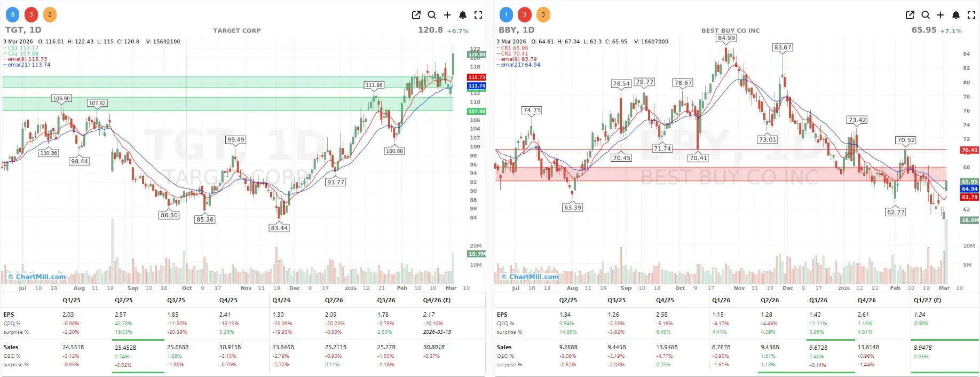Click the red badge numbered 3 on BBY chart
Viewport: 980px width, 377px height.
tap(525, 15)
